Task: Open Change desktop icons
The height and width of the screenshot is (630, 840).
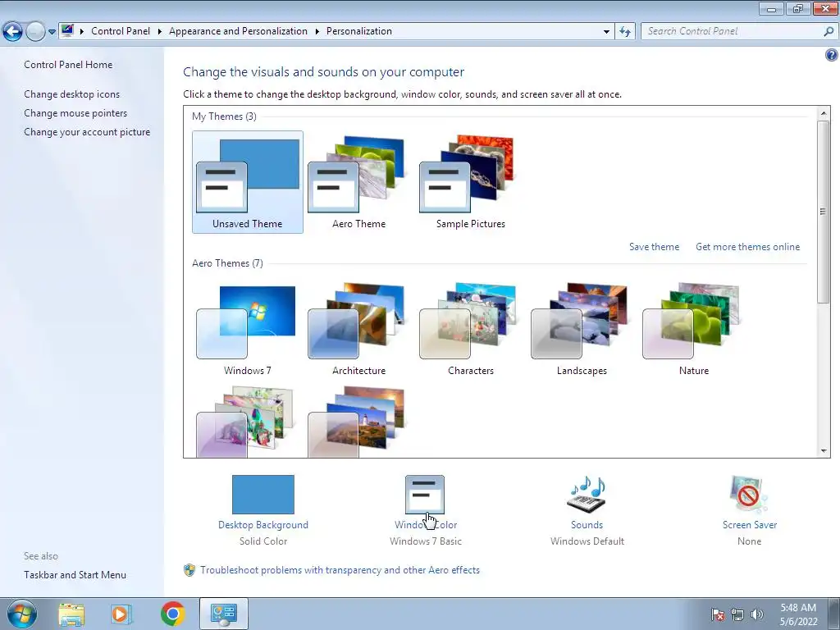Action: tap(72, 94)
